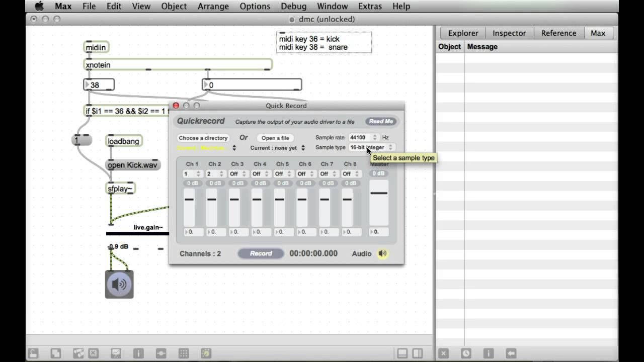Screen dimensions: 644x362
Task: Open the Ch 5 selector set to Off
Action: [283, 174]
